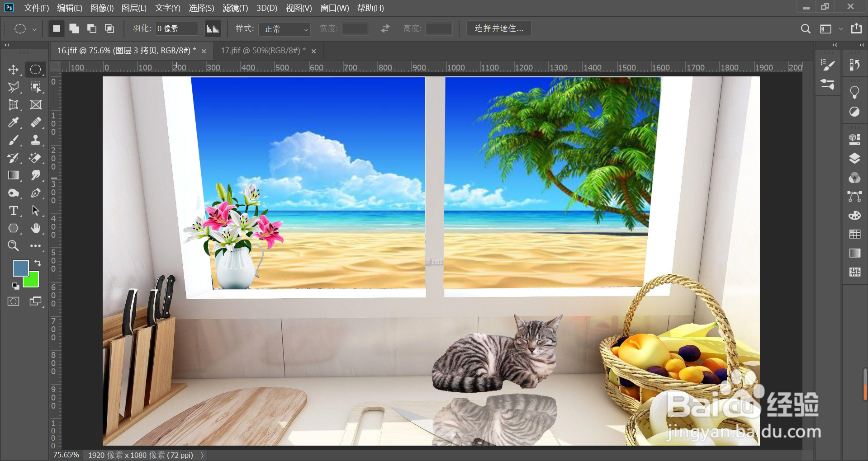Select the Object Selection tool

(x=36, y=87)
